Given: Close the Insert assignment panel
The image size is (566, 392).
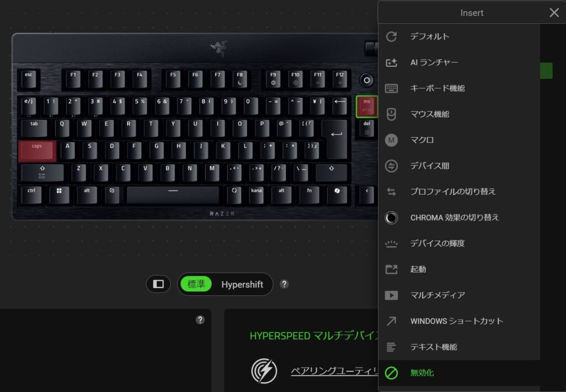Looking at the screenshot, I should (x=554, y=13).
